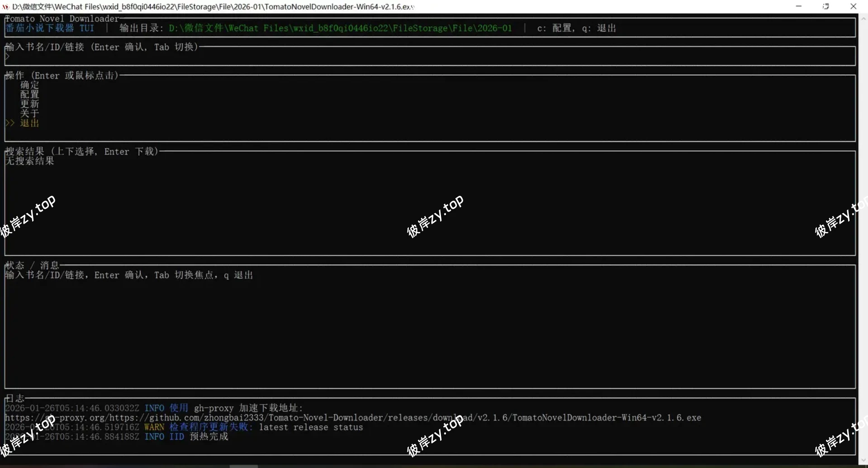Screen dimensions: 868x468
Task: Focus the book name/ID/link input field
Action: (x=430, y=57)
